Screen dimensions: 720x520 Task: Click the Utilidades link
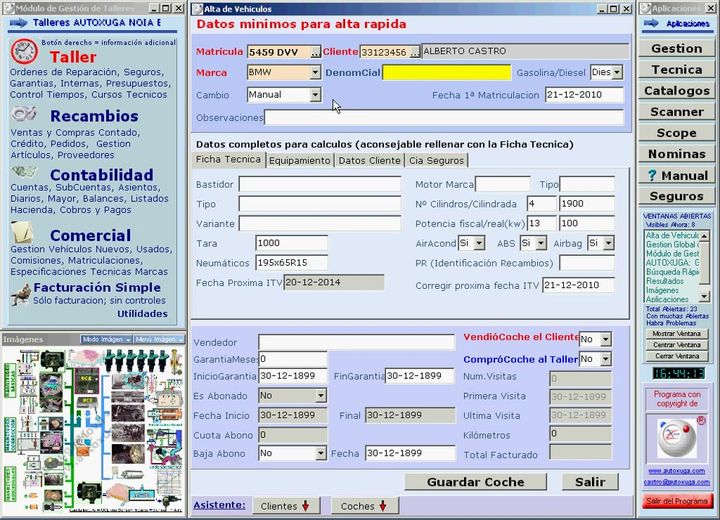coord(142,314)
